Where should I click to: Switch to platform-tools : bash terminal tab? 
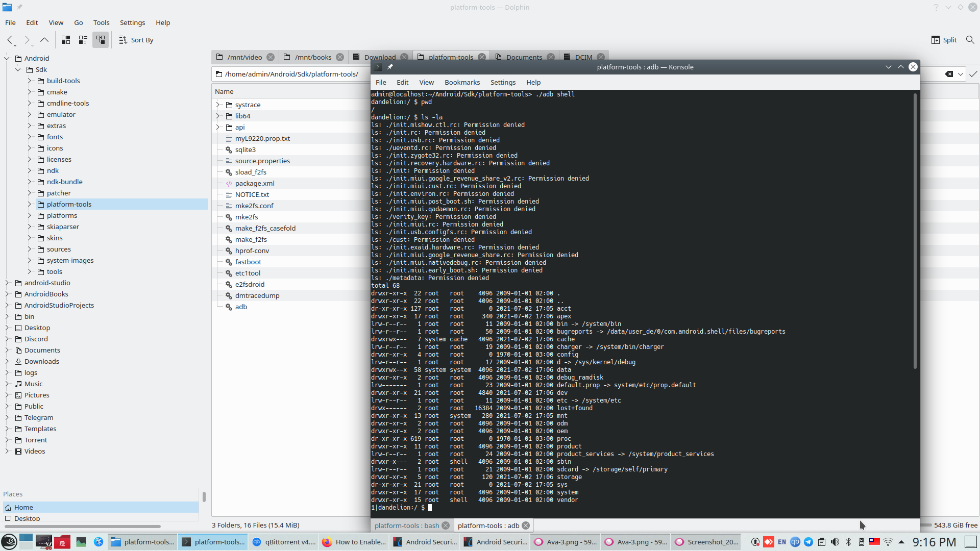(406, 525)
